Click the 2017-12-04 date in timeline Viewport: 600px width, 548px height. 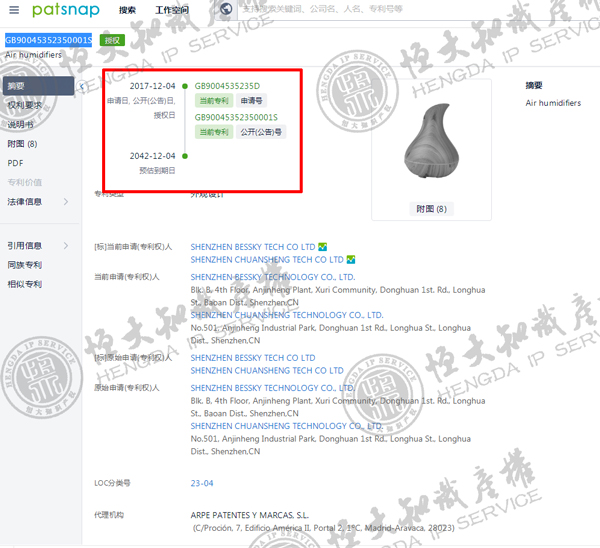tap(152, 86)
